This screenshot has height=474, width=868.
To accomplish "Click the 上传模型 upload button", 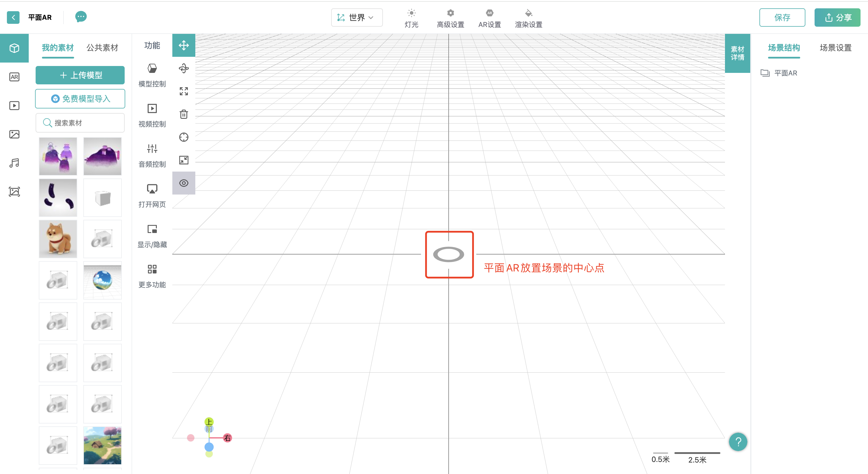I will point(80,75).
